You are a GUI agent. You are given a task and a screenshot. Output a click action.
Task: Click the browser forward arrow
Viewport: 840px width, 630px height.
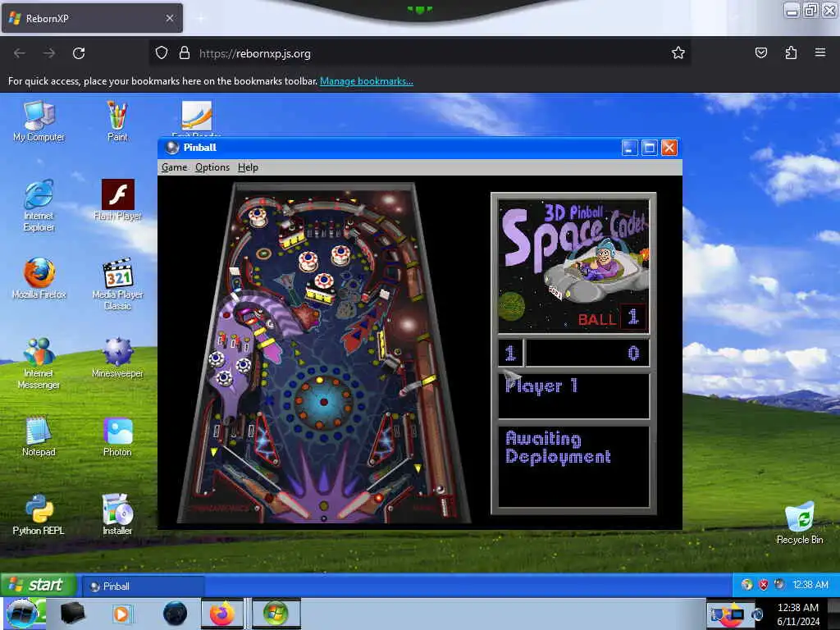pyautogui.click(x=48, y=53)
